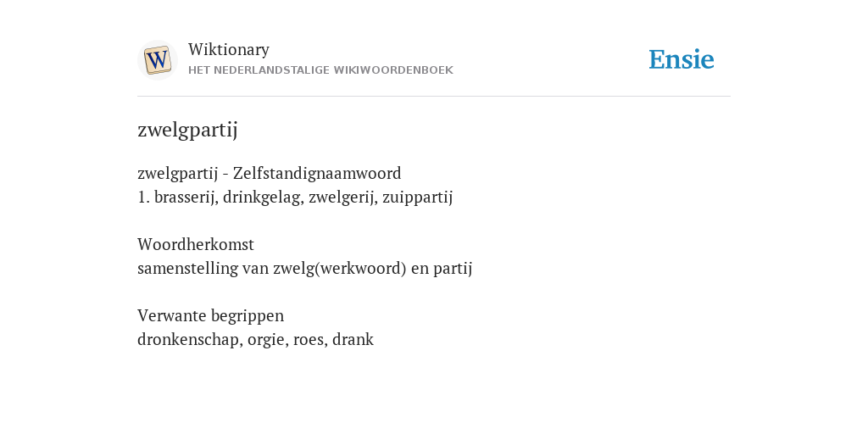Image resolution: width=868 pixels, height=434 pixels.
Task: Click the horizontal divider under the header
Action: click(434, 97)
